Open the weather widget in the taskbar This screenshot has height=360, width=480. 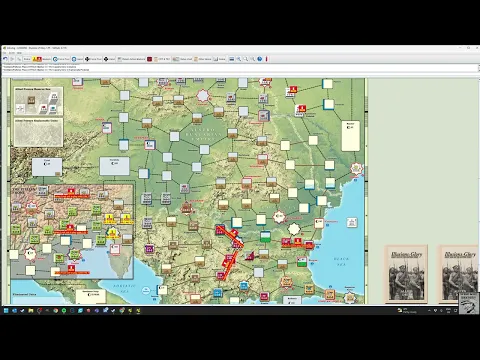407,311
